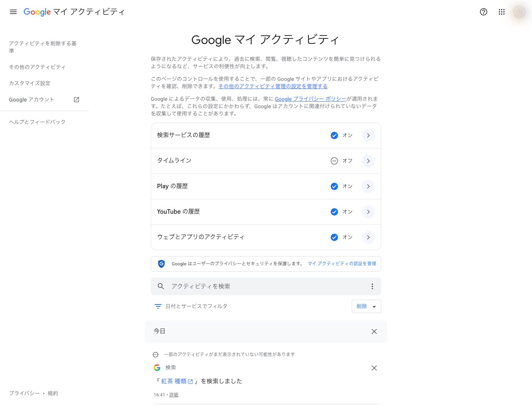Click 日付とサービスでフィルタ button
The height and width of the screenshot is (406, 532).
coord(191,306)
